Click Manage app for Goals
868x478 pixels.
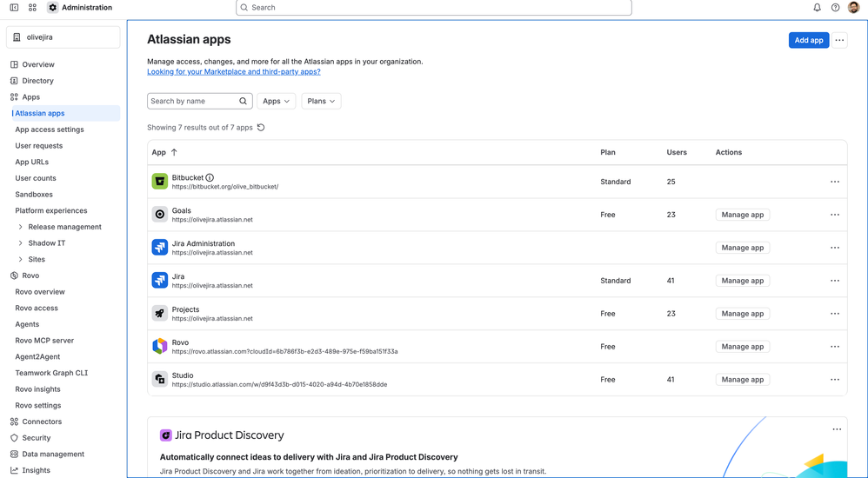[743, 215]
